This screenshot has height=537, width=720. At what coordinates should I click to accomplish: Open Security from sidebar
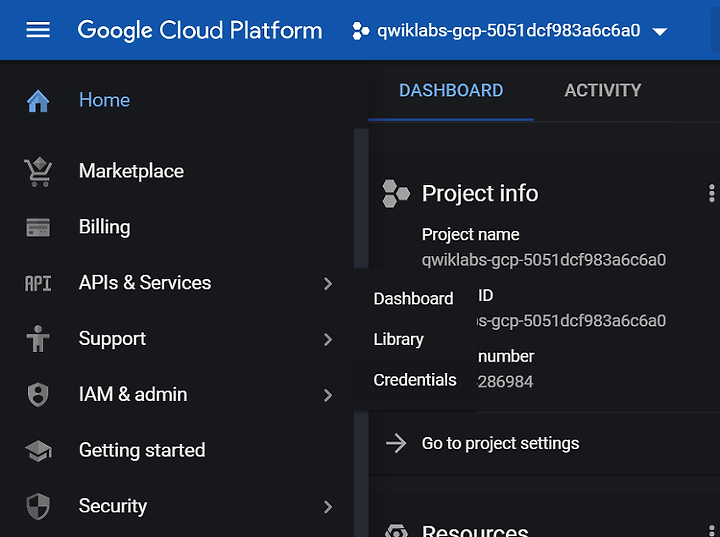(x=113, y=506)
